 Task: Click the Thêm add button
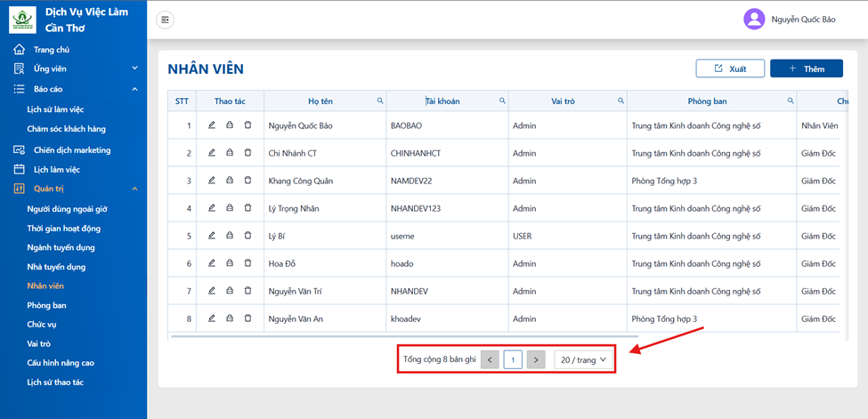click(x=807, y=68)
